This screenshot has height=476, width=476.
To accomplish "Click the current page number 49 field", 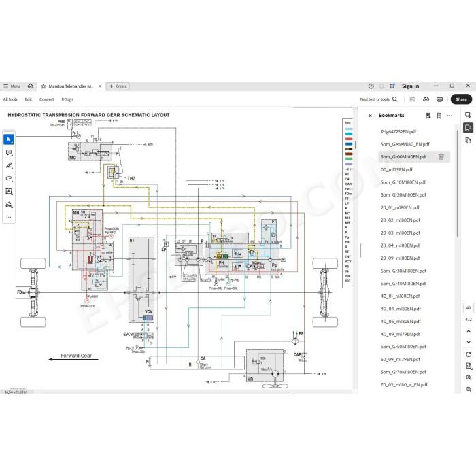I will [469, 308].
